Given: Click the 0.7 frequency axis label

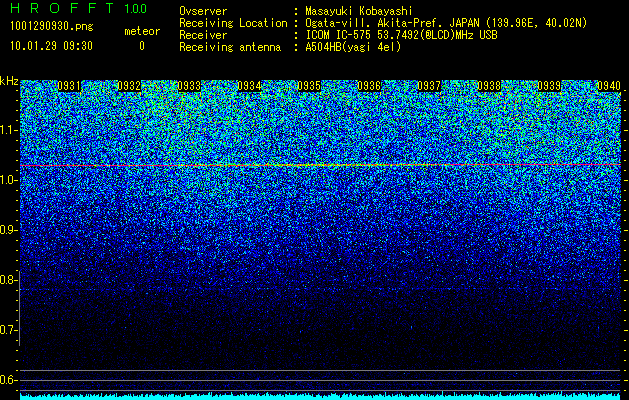Looking at the screenshot, I should pos(8,330).
